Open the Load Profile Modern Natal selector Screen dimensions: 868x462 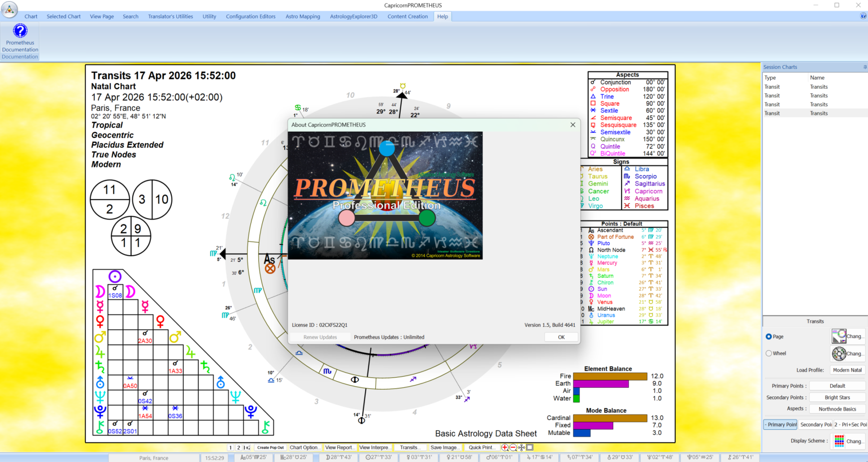pyautogui.click(x=847, y=370)
